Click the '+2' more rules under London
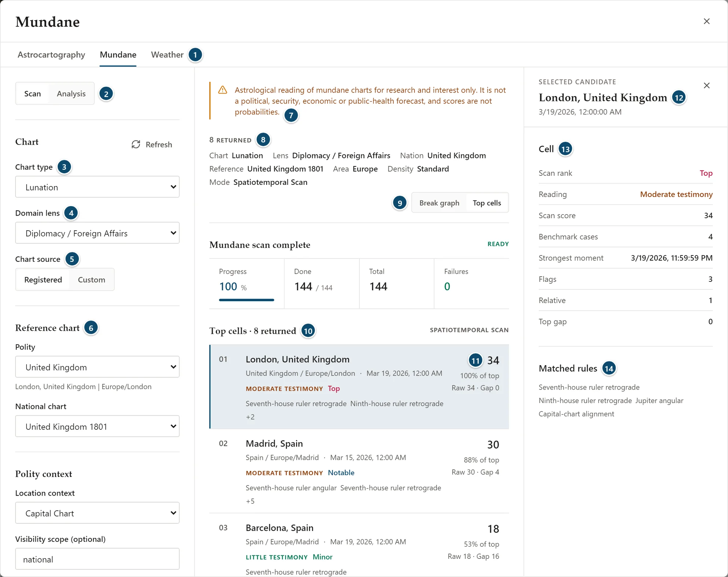 click(x=250, y=417)
